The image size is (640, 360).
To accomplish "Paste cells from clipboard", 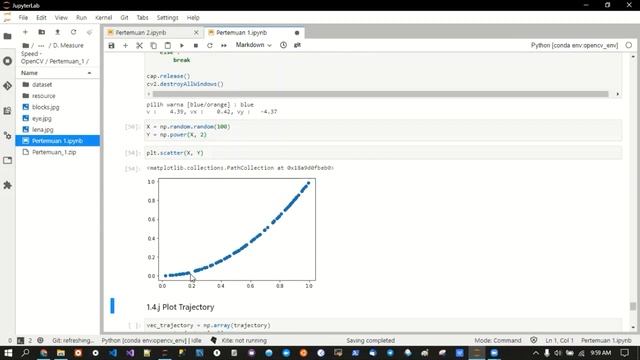I will click(167, 45).
